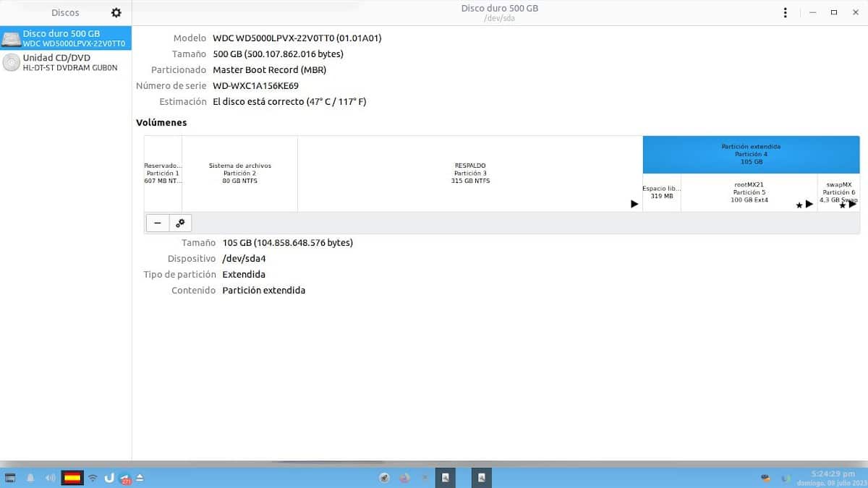This screenshot has width=868, height=488.
Task: Open Telegram tray icon with red badge
Action: (x=125, y=478)
